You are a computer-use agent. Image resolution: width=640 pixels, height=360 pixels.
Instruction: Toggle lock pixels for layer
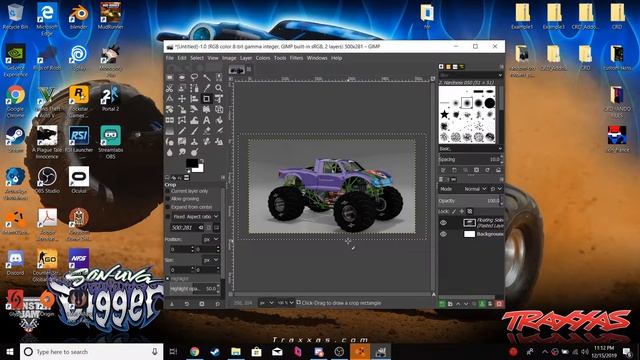(x=454, y=211)
